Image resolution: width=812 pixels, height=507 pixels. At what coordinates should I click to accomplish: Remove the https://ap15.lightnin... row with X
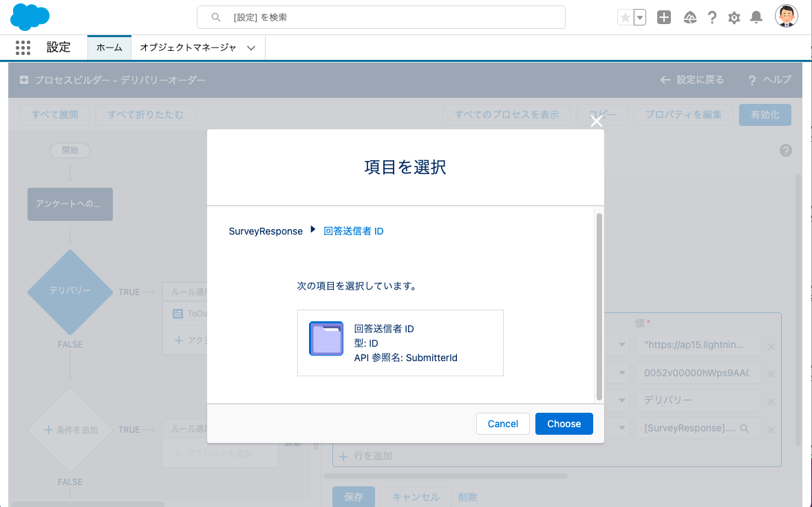771,347
